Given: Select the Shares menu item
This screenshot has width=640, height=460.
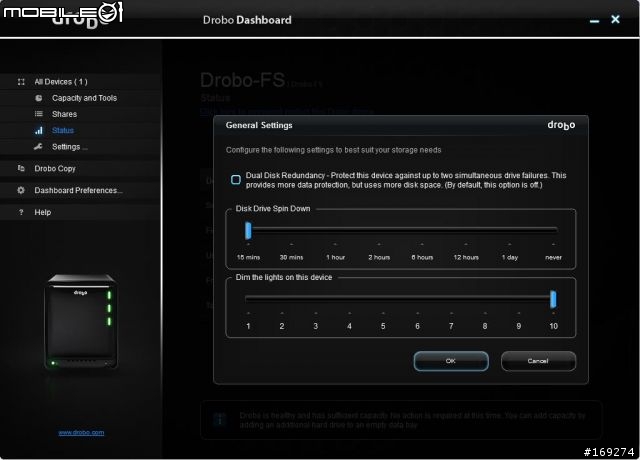Looking at the screenshot, I should tap(64, 114).
